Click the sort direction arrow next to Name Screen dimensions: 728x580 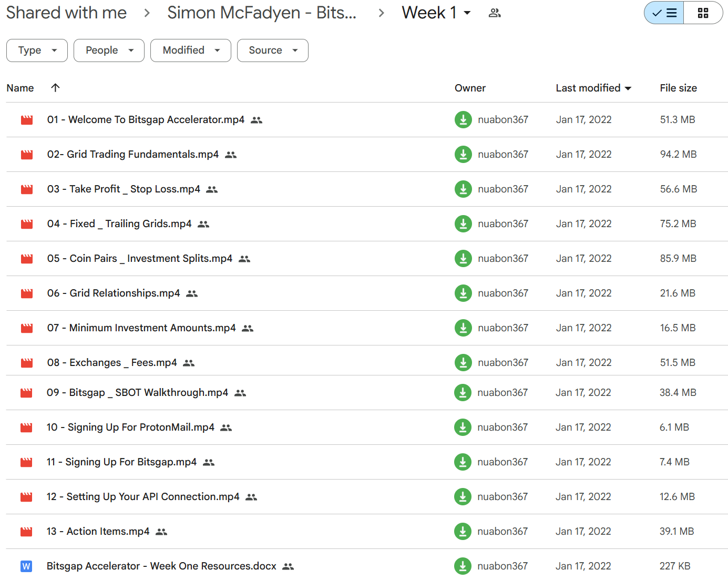[x=55, y=88]
